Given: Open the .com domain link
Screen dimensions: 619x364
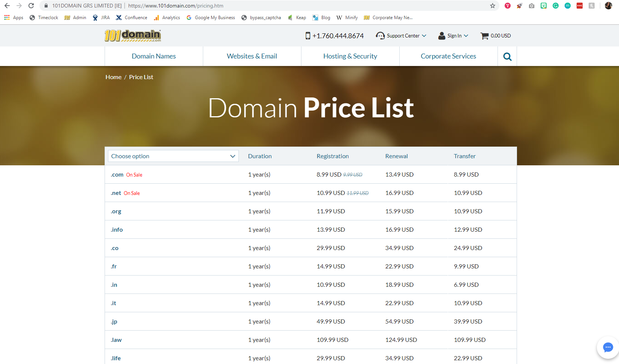Looking at the screenshot, I should point(117,175).
